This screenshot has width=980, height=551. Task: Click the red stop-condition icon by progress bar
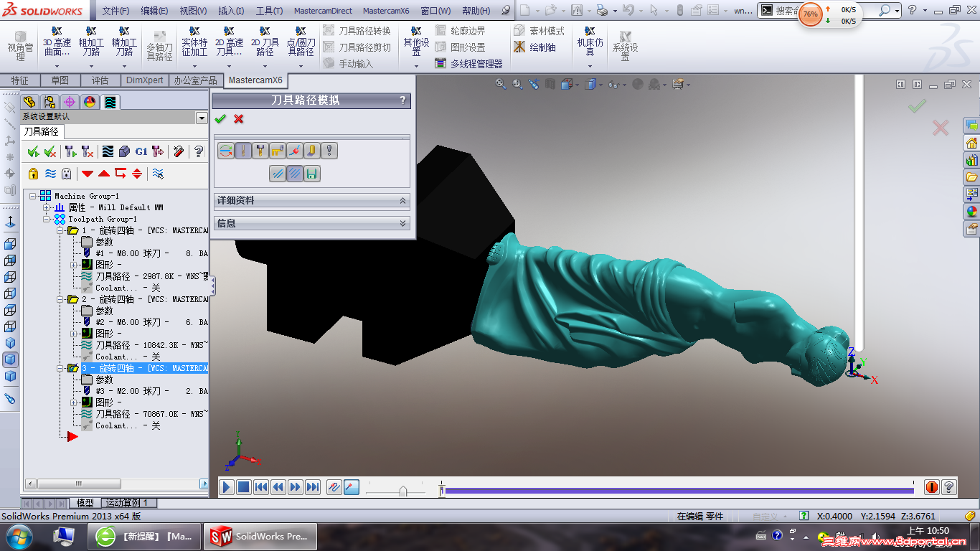(931, 487)
